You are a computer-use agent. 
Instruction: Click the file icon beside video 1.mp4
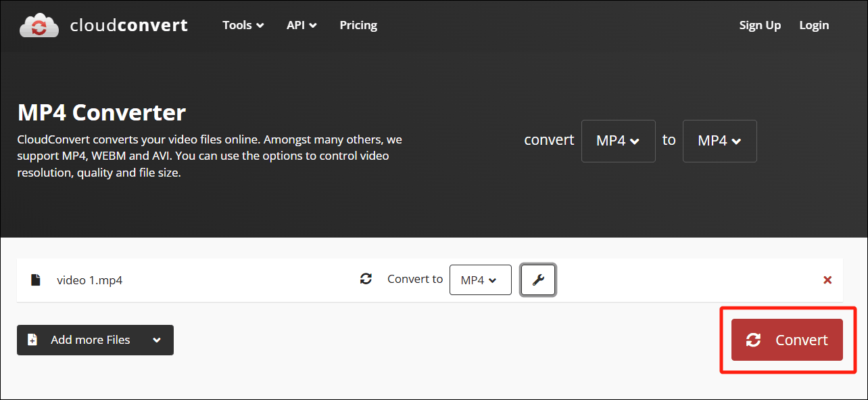pyautogui.click(x=36, y=280)
